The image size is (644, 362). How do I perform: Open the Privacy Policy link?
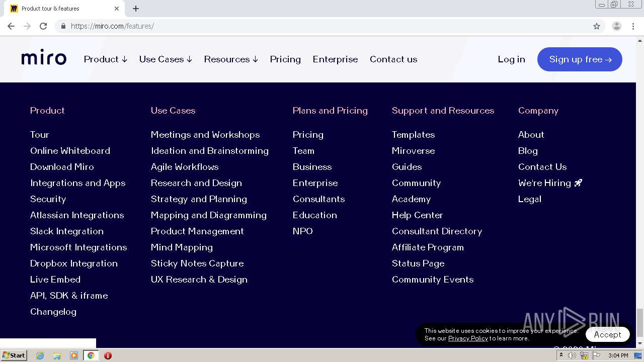[x=468, y=338]
